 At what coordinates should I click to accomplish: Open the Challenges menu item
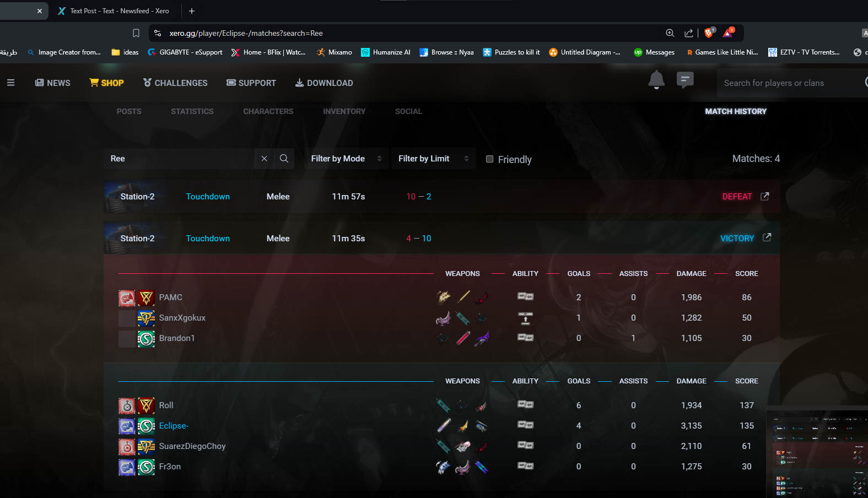pos(175,83)
